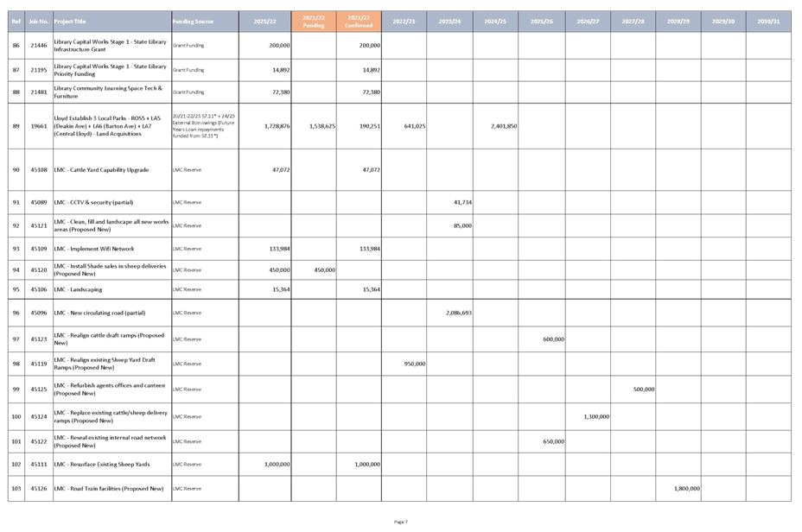Select job number 21195 cell
Screen dimensions: 802x532
click(x=39, y=70)
